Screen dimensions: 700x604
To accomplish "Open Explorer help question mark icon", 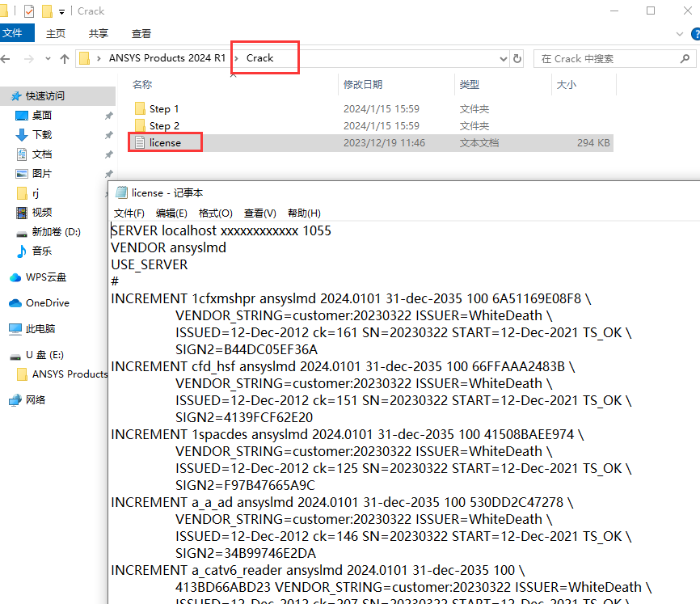I will tap(696, 34).
